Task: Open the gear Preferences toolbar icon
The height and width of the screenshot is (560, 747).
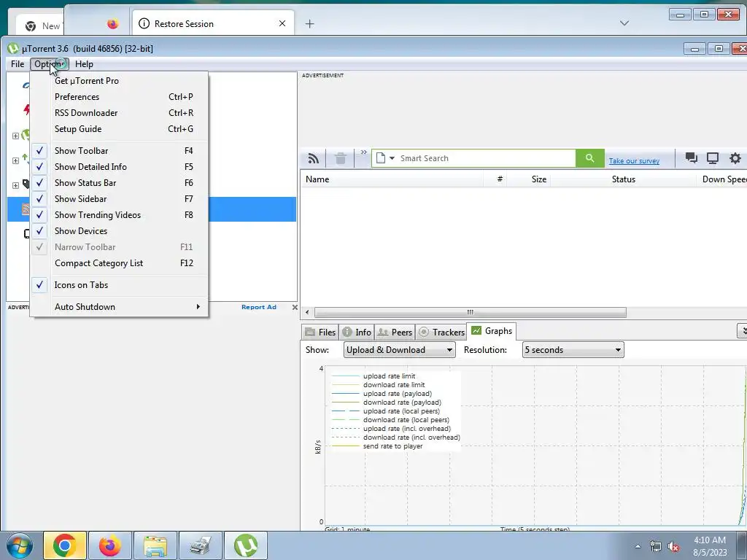Action: click(735, 158)
